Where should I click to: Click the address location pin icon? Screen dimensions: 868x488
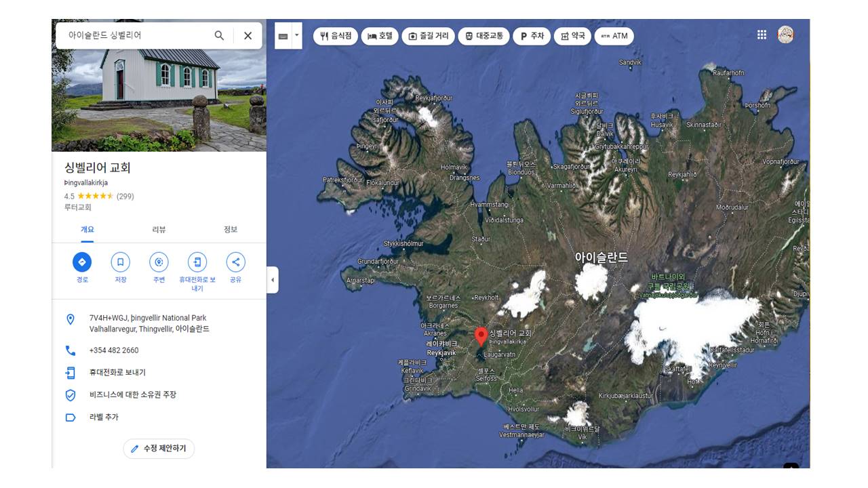coord(71,319)
